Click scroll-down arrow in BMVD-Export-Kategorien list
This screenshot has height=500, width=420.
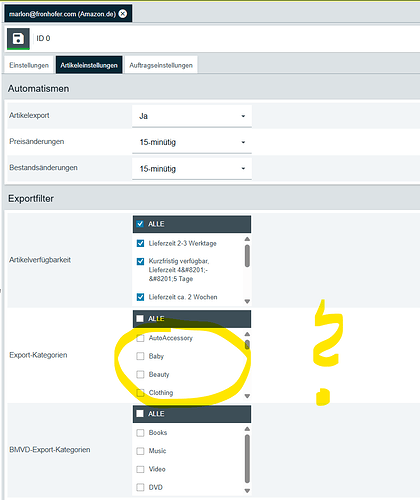click(247, 491)
